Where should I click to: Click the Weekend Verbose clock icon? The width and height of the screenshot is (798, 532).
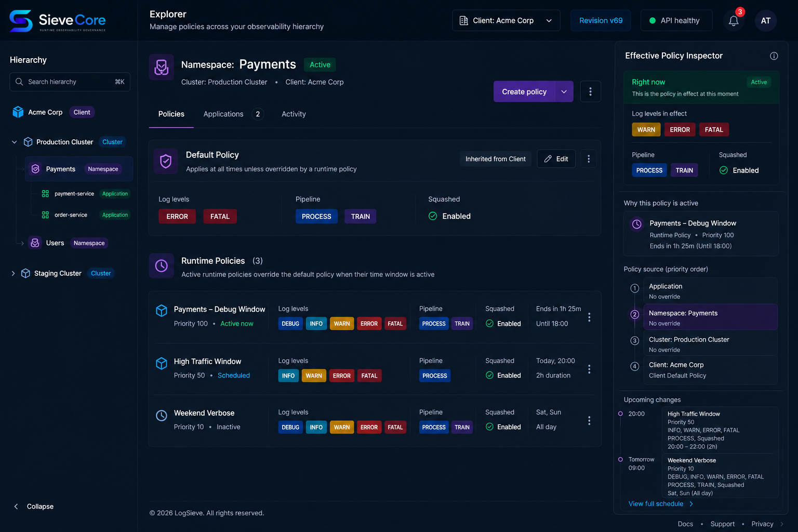162,416
